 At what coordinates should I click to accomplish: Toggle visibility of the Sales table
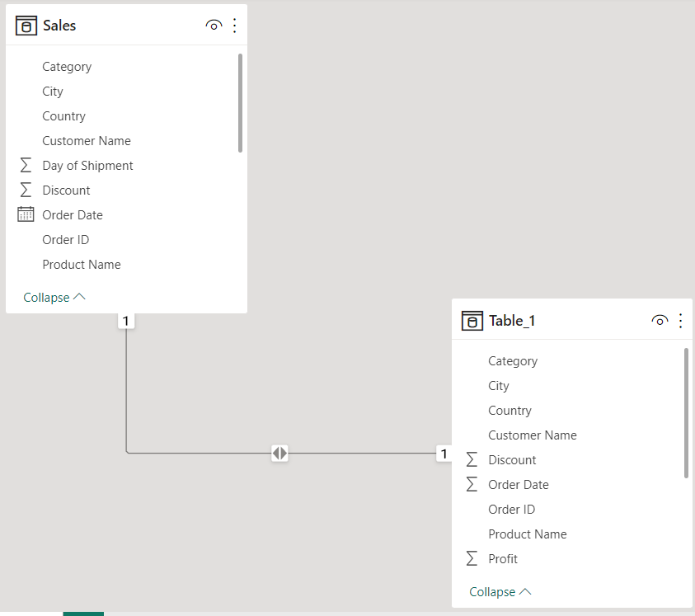pyautogui.click(x=214, y=25)
